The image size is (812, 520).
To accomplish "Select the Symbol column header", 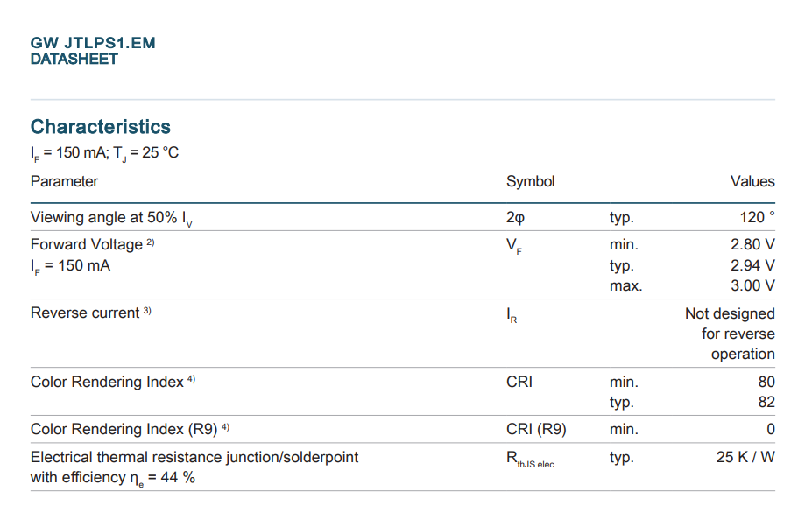I will 530,181.
